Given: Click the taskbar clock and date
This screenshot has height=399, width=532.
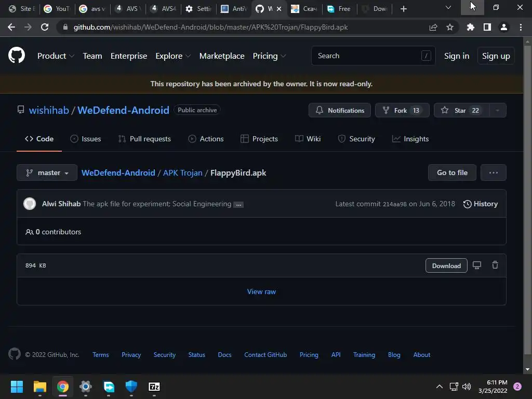Looking at the screenshot, I should coord(493,387).
